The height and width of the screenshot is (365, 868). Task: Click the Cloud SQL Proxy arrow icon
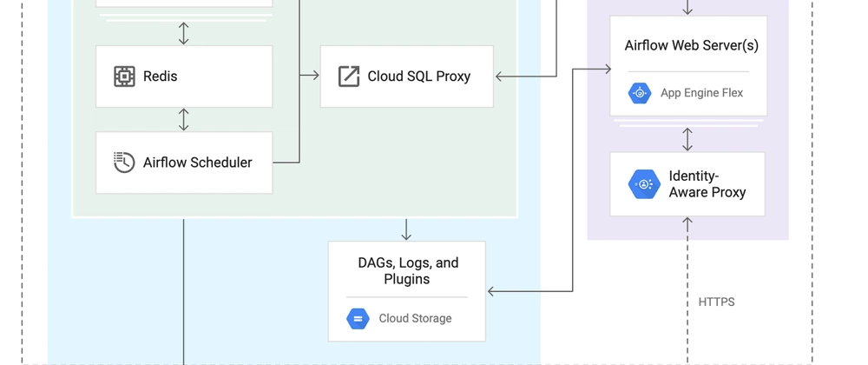coord(349,76)
